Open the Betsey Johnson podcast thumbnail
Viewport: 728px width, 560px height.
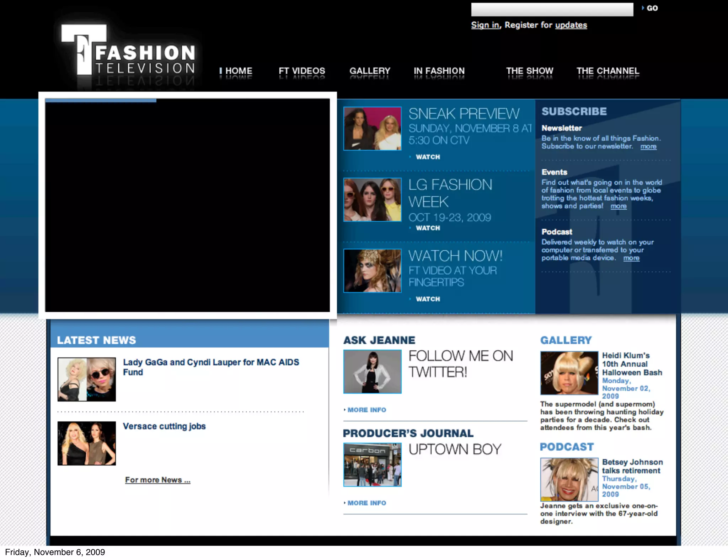(569, 479)
